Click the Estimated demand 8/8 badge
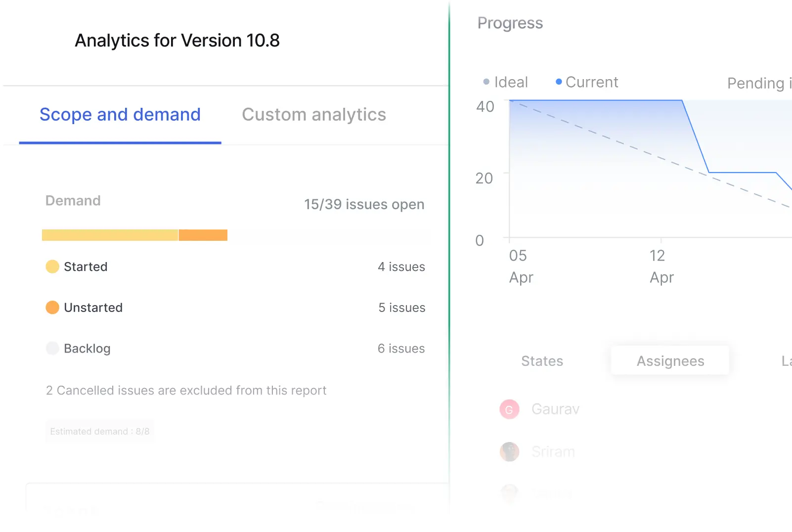Image resolution: width=792 pixels, height=532 pixels. pyautogui.click(x=99, y=432)
